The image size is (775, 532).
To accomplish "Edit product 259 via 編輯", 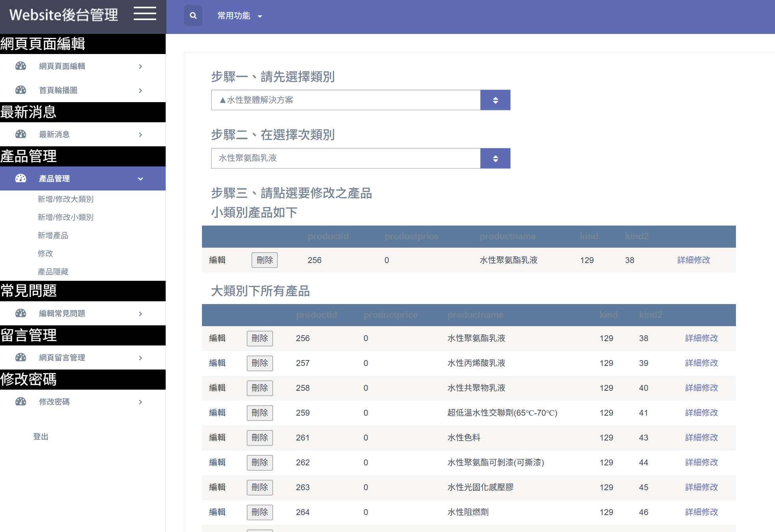I will pos(217,413).
